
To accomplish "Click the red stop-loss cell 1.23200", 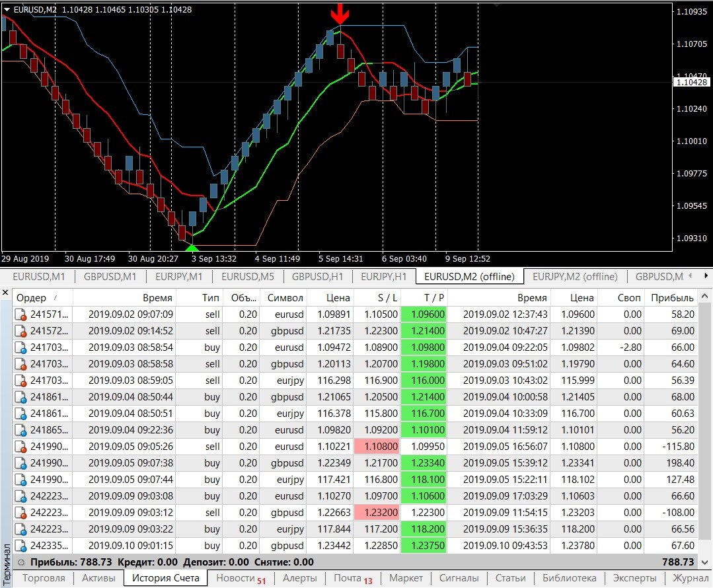I will point(377,513).
